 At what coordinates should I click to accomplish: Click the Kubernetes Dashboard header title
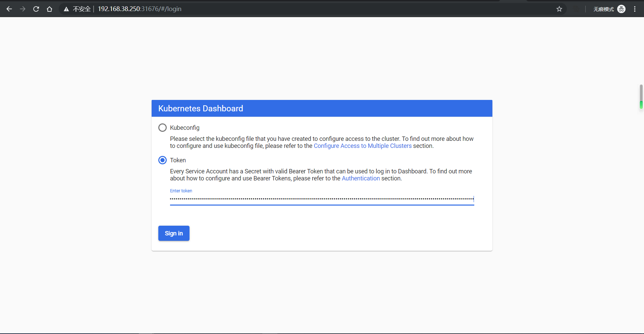click(201, 109)
